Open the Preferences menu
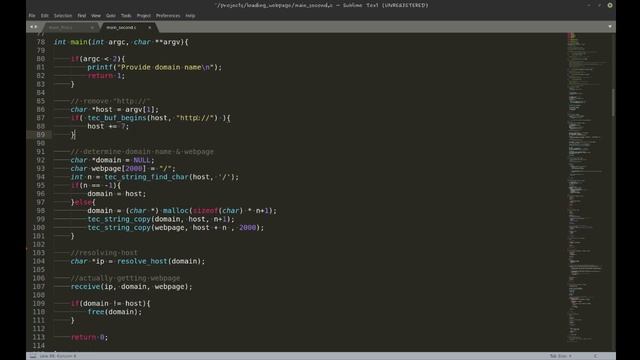This screenshot has height=360, width=640. pos(168,16)
